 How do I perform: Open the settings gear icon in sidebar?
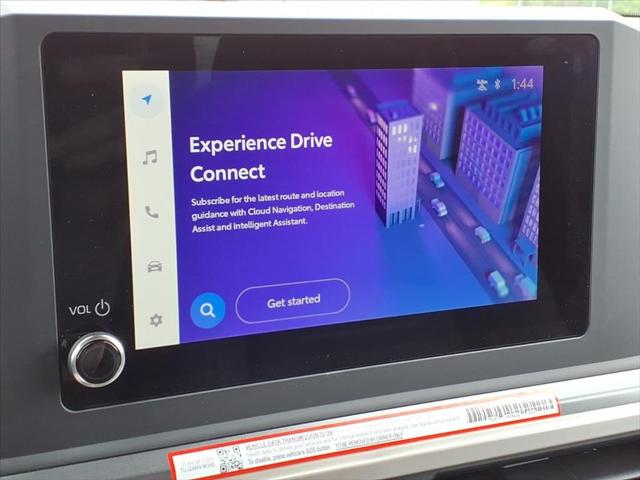tap(156, 320)
